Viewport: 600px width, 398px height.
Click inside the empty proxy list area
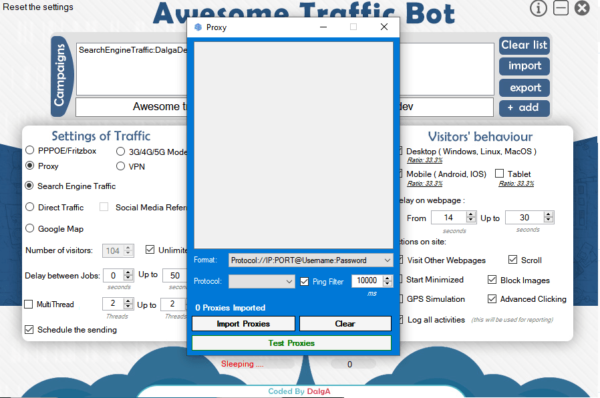pyautogui.click(x=293, y=145)
